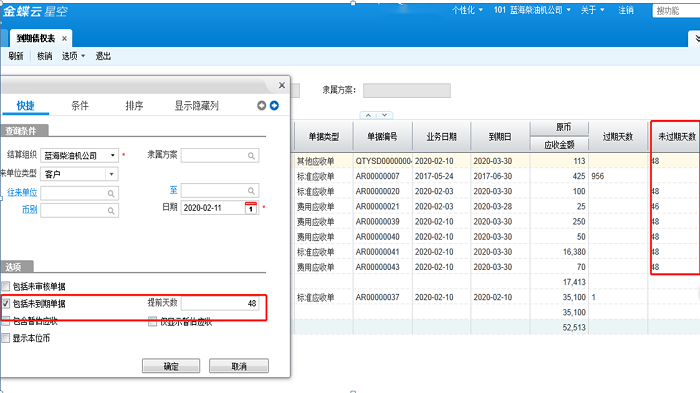Click 核销 in toolbar
The width and height of the screenshot is (700, 393).
(x=44, y=56)
